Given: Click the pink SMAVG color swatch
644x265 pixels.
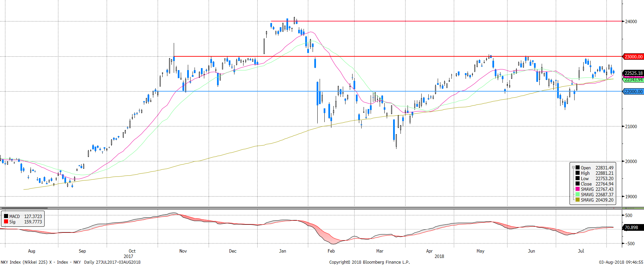Looking at the screenshot, I should tap(578, 189).
